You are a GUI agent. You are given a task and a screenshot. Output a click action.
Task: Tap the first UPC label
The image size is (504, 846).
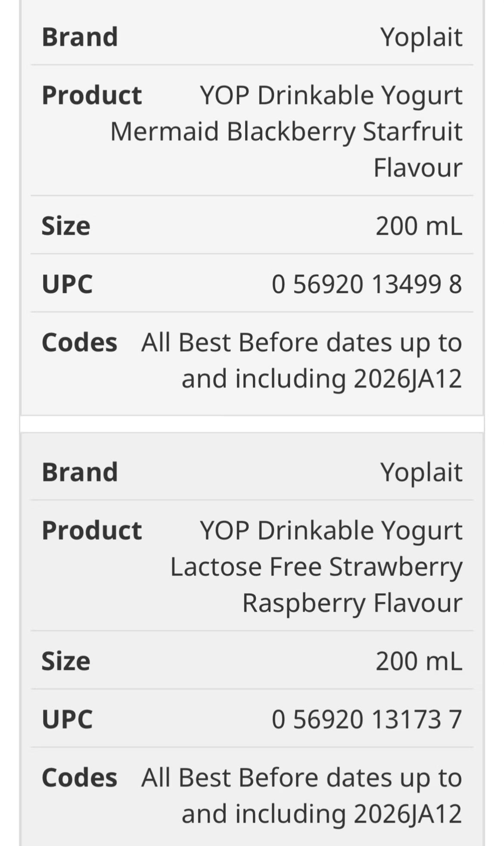coord(67,284)
